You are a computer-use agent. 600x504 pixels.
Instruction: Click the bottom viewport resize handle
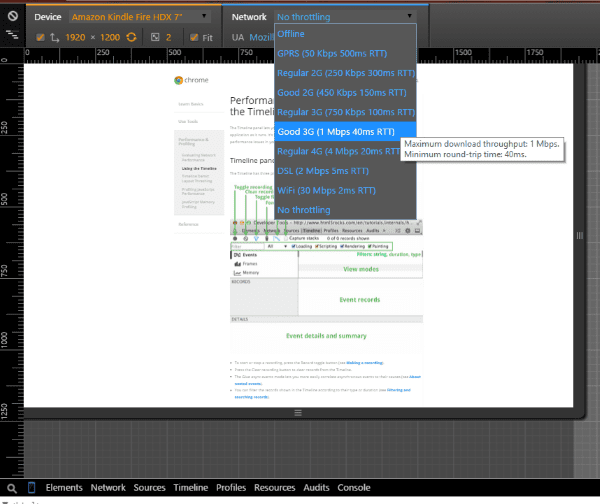coord(298,413)
